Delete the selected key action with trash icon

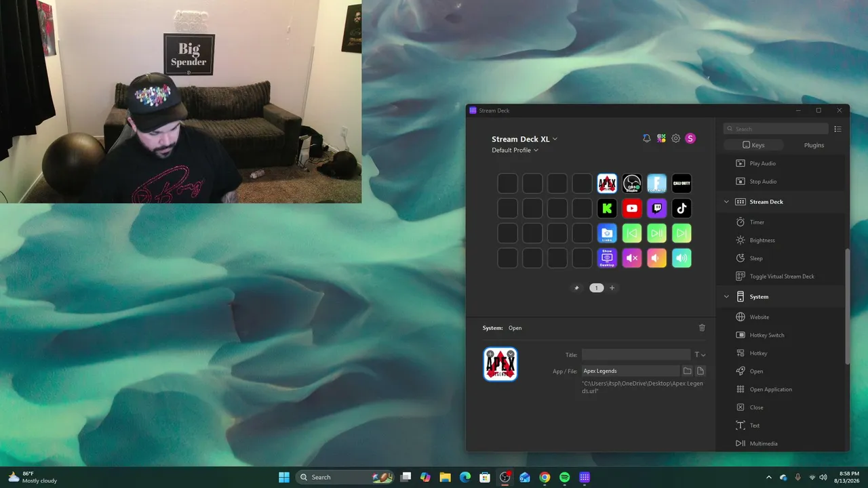click(x=702, y=328)
